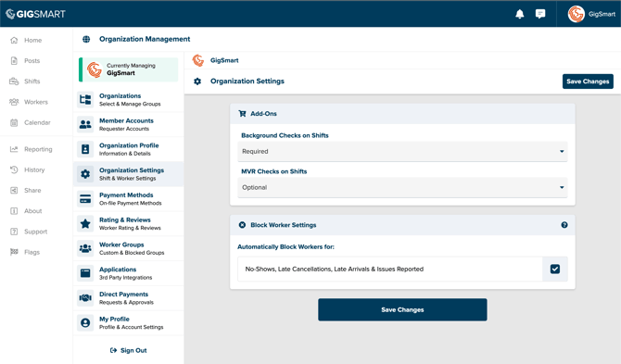621x364 pixels.
Task: Open Organizations Select & Manage Groups
Action: 128,99
